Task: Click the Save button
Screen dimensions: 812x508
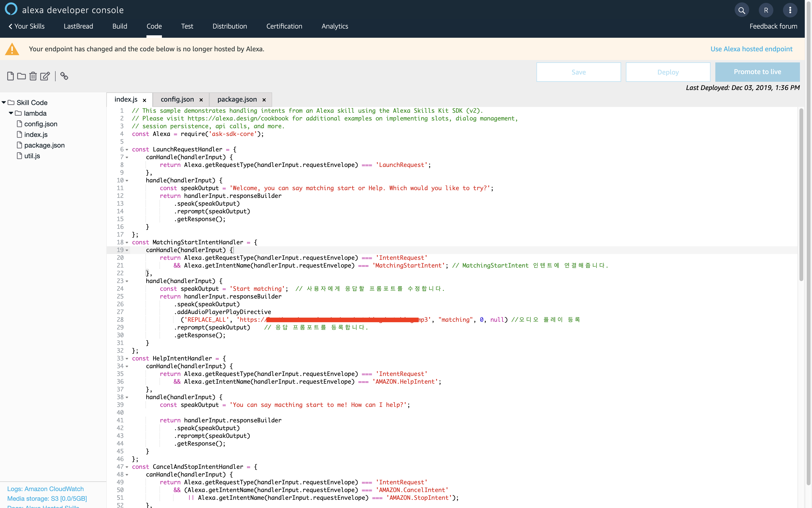Action: [579, 72]
